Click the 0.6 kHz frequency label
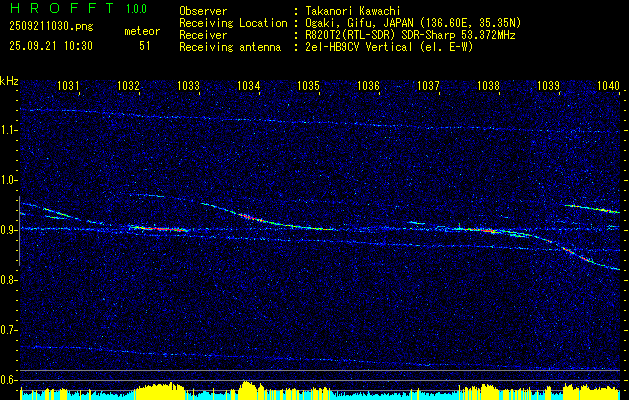Image resolution: width=629 pixels, height=400 pixels. click(8, 380)
